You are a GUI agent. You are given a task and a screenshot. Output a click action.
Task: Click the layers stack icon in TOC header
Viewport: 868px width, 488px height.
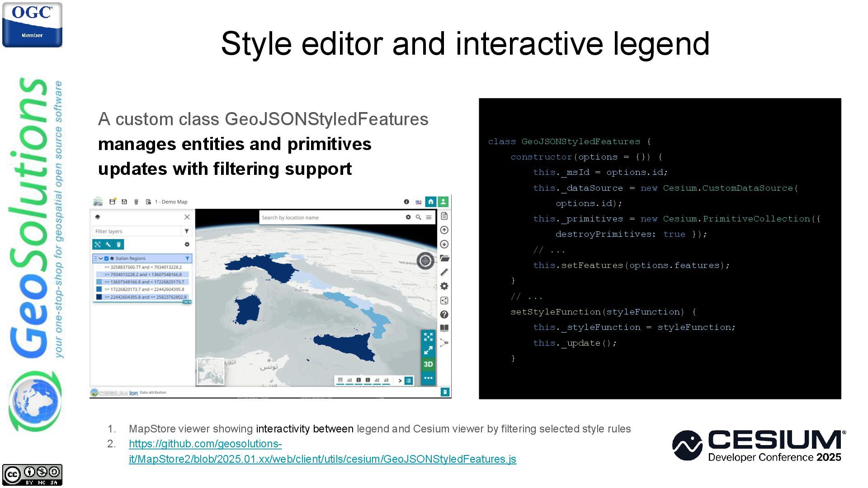[x=98, y=217]
